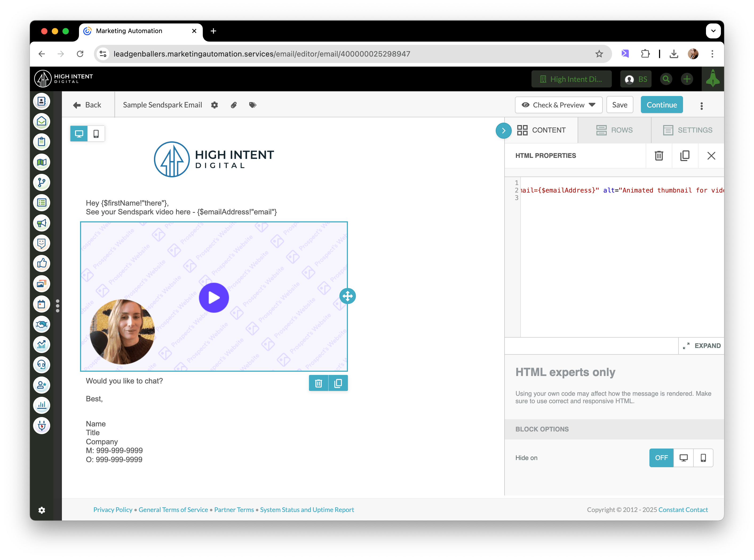Open the smiley chat bubble sidebar icon
The image size is (754, 560).
click(42, 243)
